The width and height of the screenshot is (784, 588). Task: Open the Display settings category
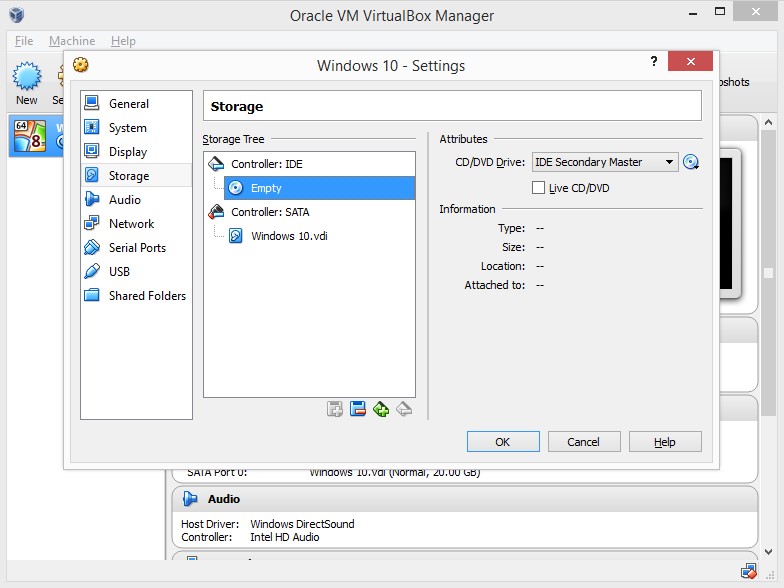pyautogui.click(x=136, y=152)
